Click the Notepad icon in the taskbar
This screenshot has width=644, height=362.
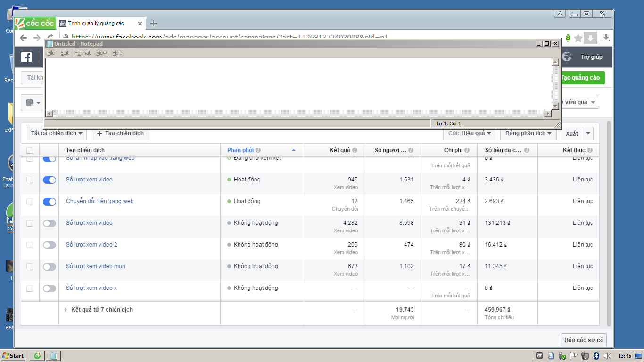pyautogui.click(x=53, y=356)
